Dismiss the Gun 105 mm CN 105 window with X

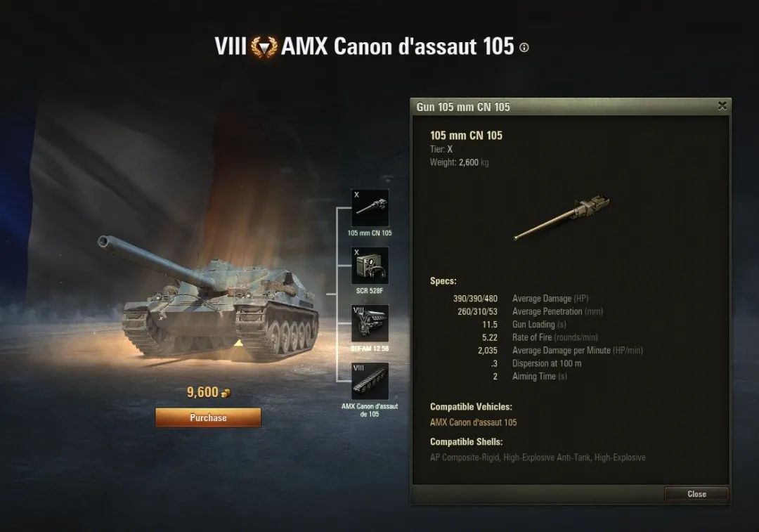point(722,105)
